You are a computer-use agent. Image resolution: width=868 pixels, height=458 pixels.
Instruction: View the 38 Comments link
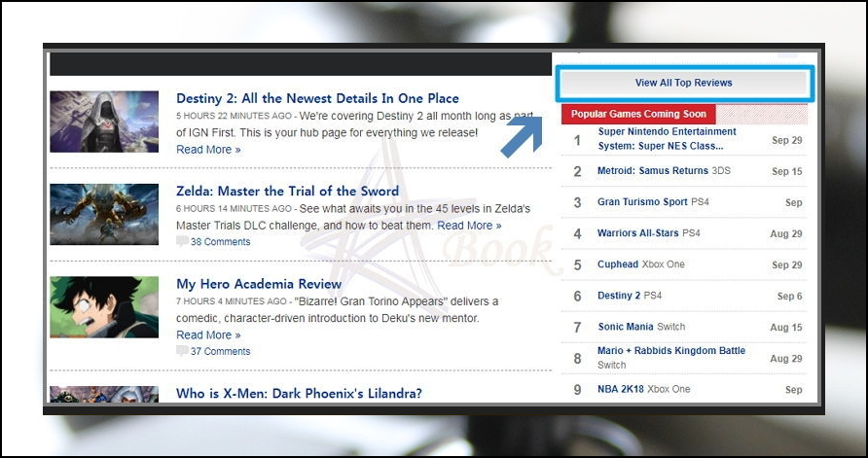[x=220, y=242]
